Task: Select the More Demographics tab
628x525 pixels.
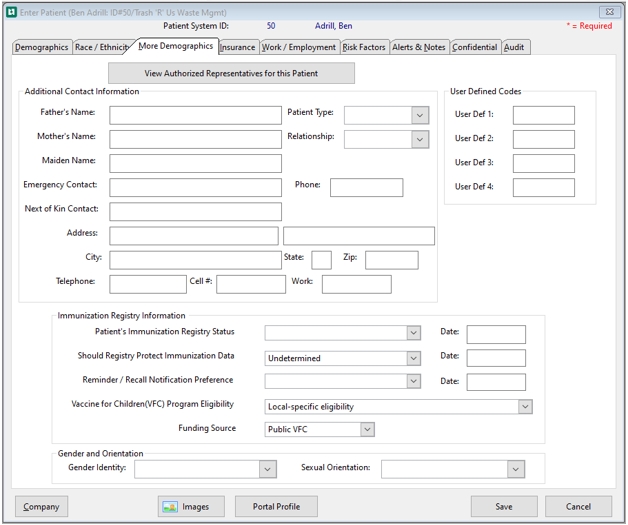Action: point(175,46)
